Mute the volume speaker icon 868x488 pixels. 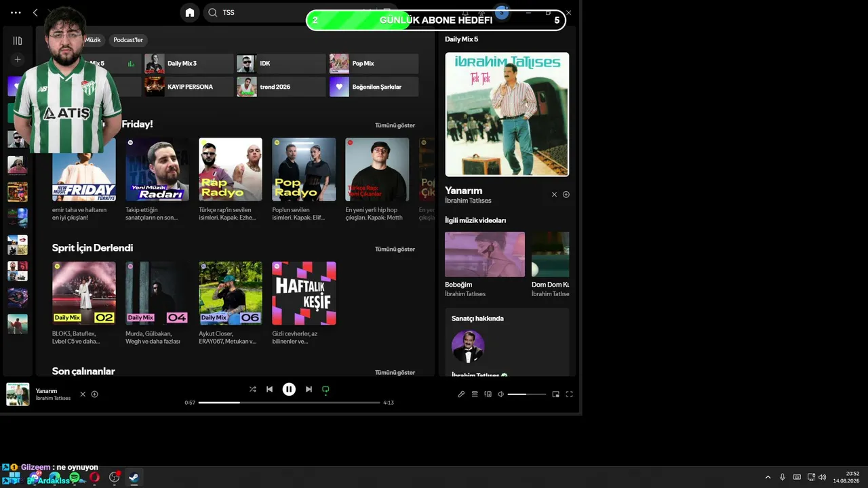click(x=500, y=394)
